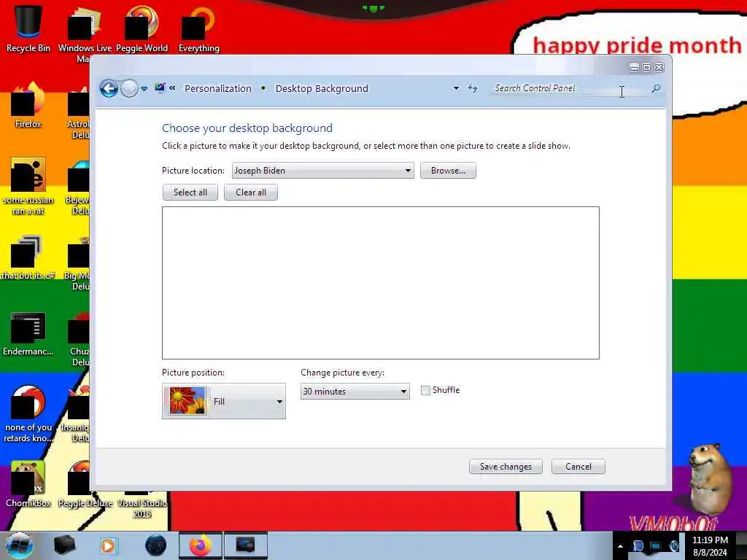Expand the double-chevron breadcrumb overflow
The image size is (747, 560).
172,88
